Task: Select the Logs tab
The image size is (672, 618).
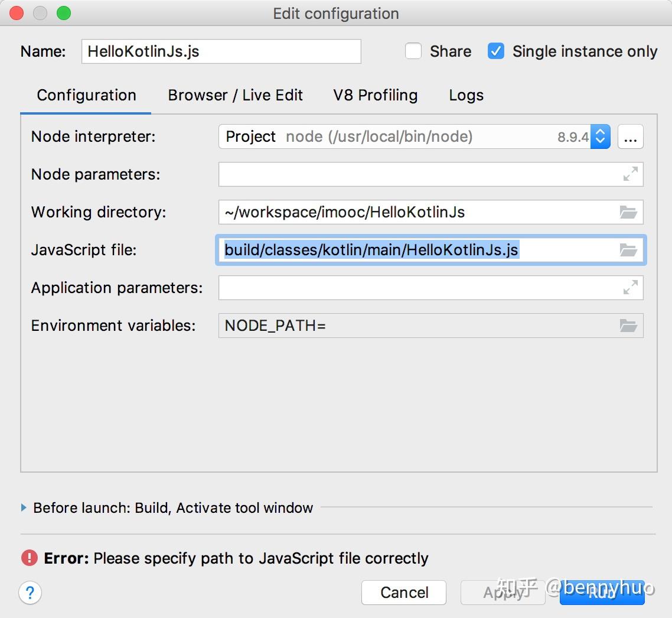Action: (x=465, y=95)
